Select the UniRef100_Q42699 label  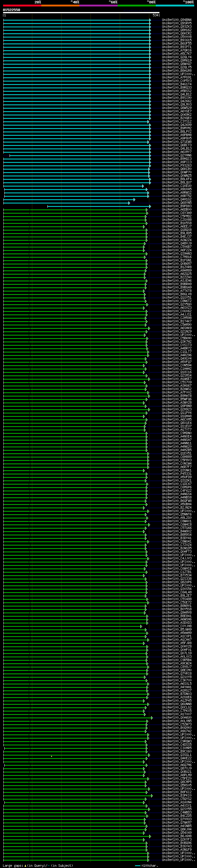pos(177,125)
